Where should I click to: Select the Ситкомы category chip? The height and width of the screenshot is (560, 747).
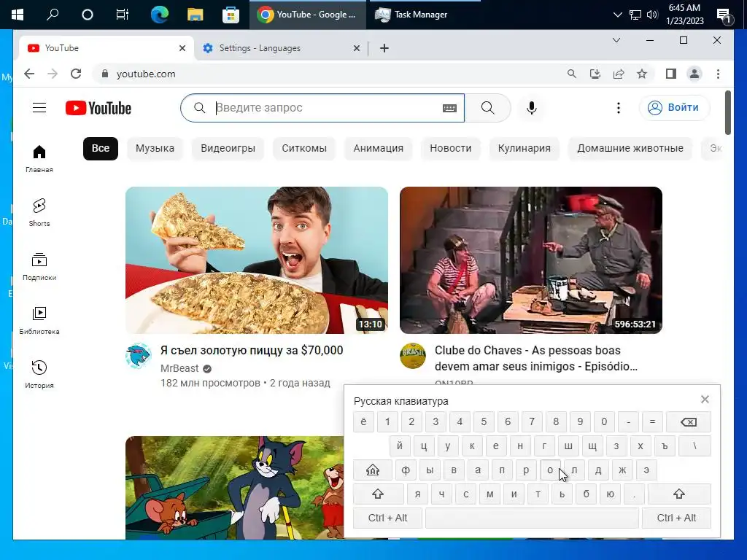[304, 149]
